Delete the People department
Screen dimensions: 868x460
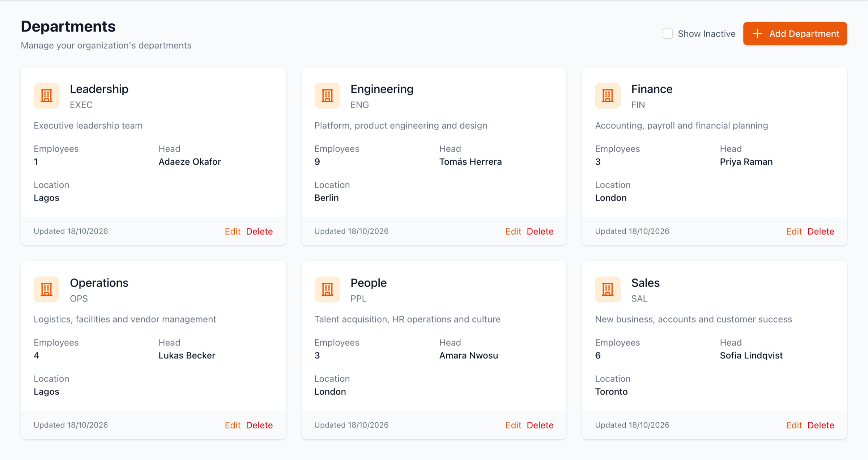[540, 425]
